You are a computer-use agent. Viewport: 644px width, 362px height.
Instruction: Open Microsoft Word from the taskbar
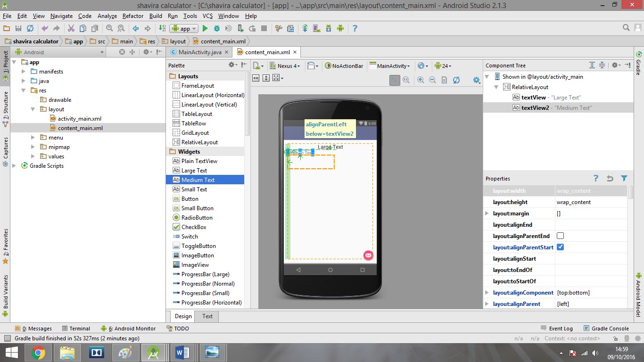tap(182, 353)
